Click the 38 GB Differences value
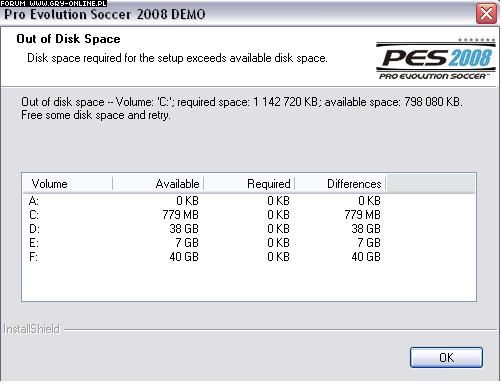Image resolution: width=502 pixels, height=384 pixels. (366, 229)
